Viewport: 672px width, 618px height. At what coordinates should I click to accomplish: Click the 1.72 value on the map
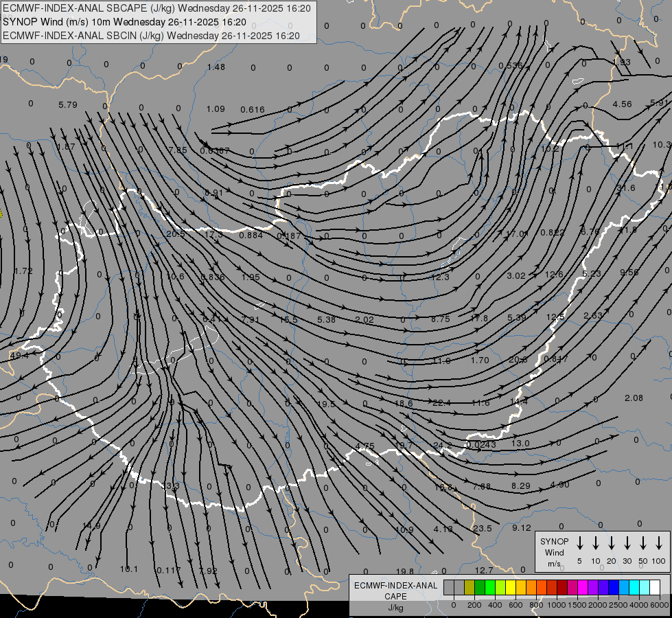[x=23, y=271]
